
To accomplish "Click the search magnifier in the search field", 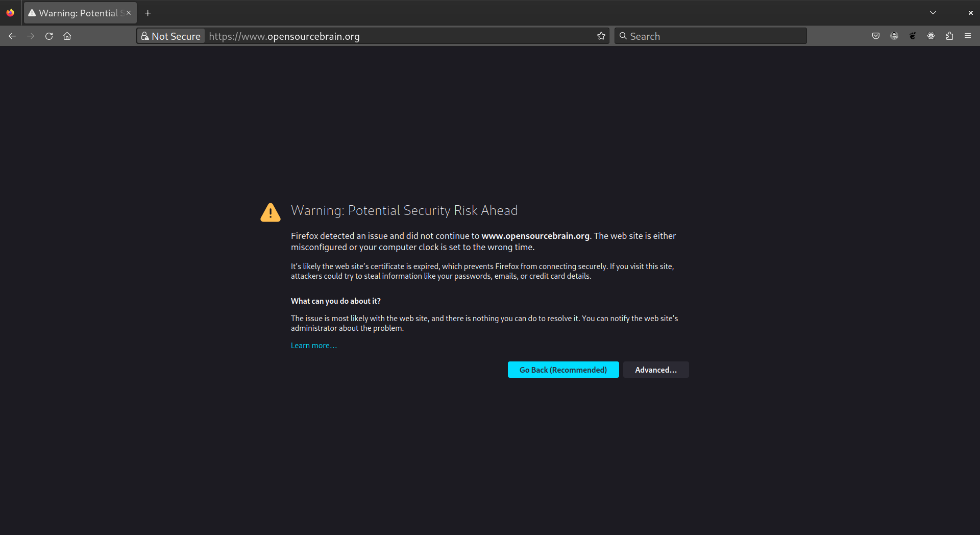I will point(624,36).
